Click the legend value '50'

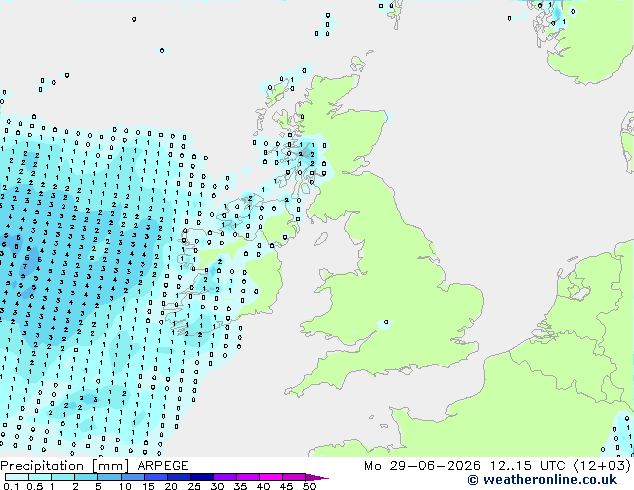pyautogui.click(x=309, y=486)
